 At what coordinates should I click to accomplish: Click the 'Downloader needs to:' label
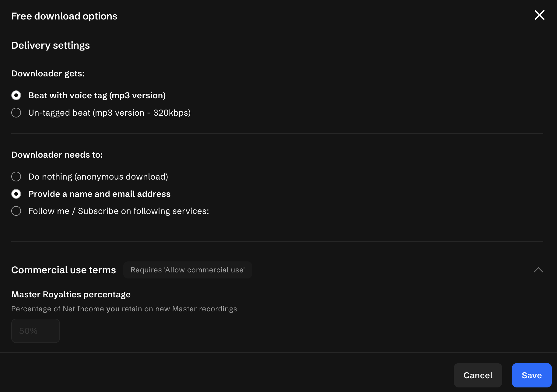click(x=57, y=155)
